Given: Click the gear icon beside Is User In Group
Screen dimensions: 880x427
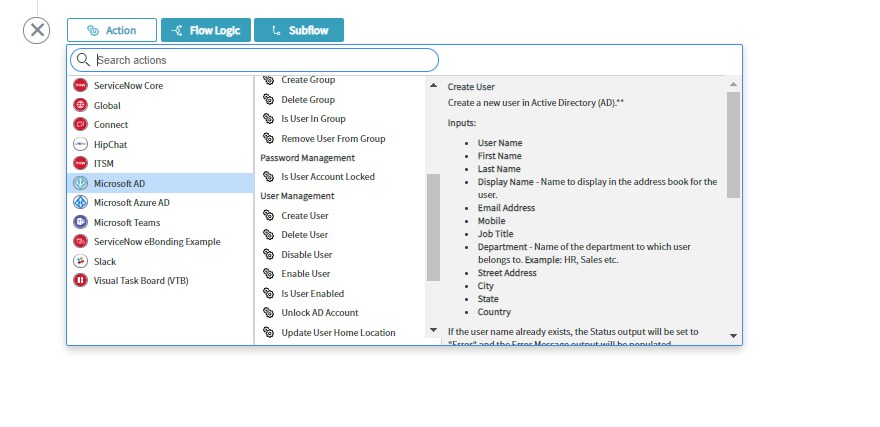Looking at the screenshot, I should click(269, 119).
